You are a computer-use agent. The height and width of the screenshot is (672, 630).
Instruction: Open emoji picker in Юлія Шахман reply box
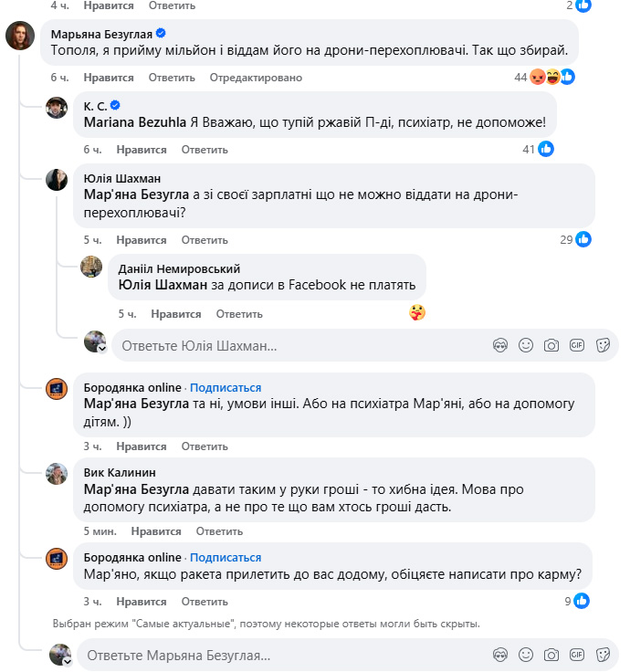(526, 346)
